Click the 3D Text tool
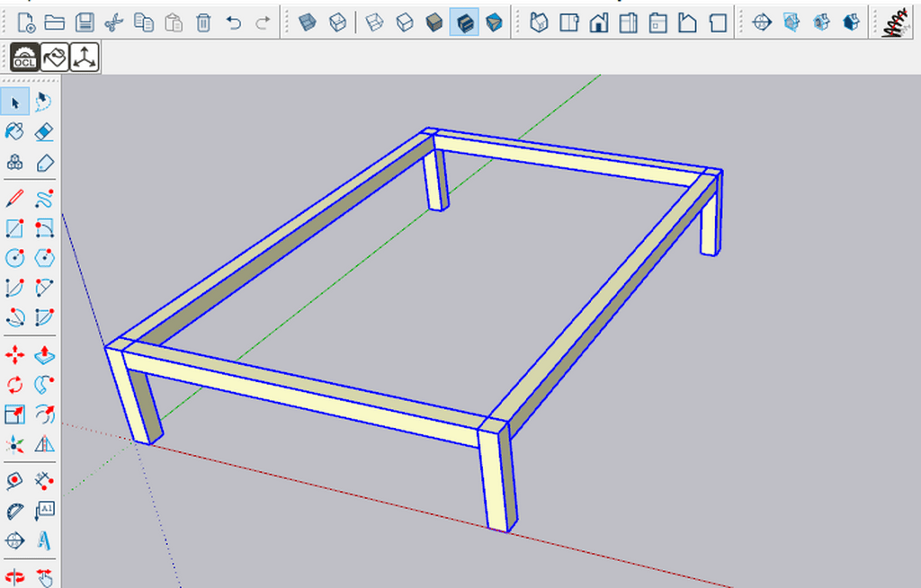The width and height of the screenshot is (921, 588). (x=44, y=541)
